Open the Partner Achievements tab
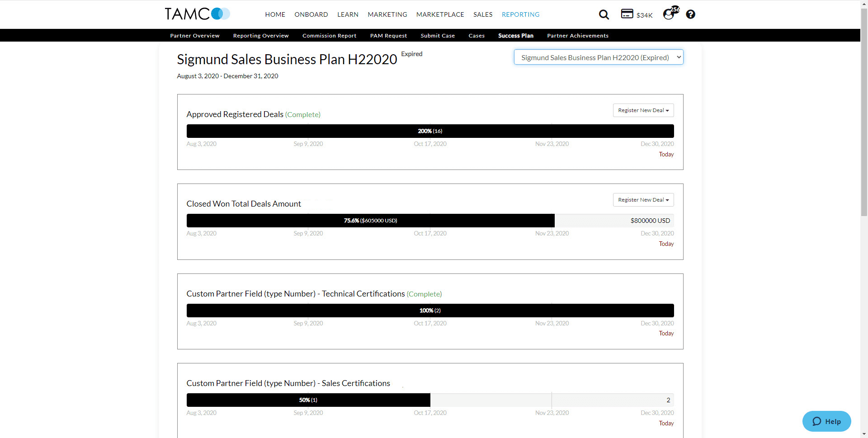 point(577,36)
